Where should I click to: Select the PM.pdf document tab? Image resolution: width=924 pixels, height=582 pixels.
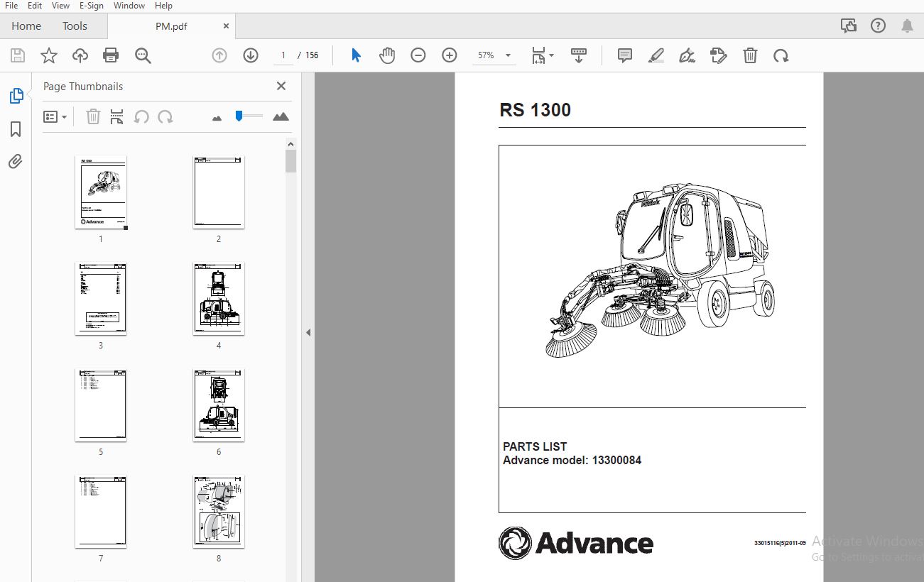[172, 26]
